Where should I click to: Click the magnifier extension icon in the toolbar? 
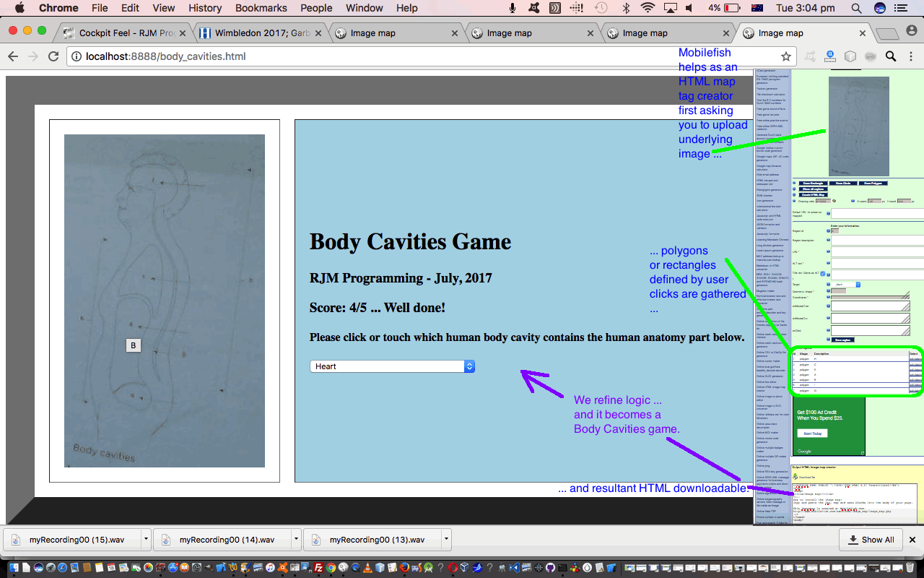click(x=891, y=56)
